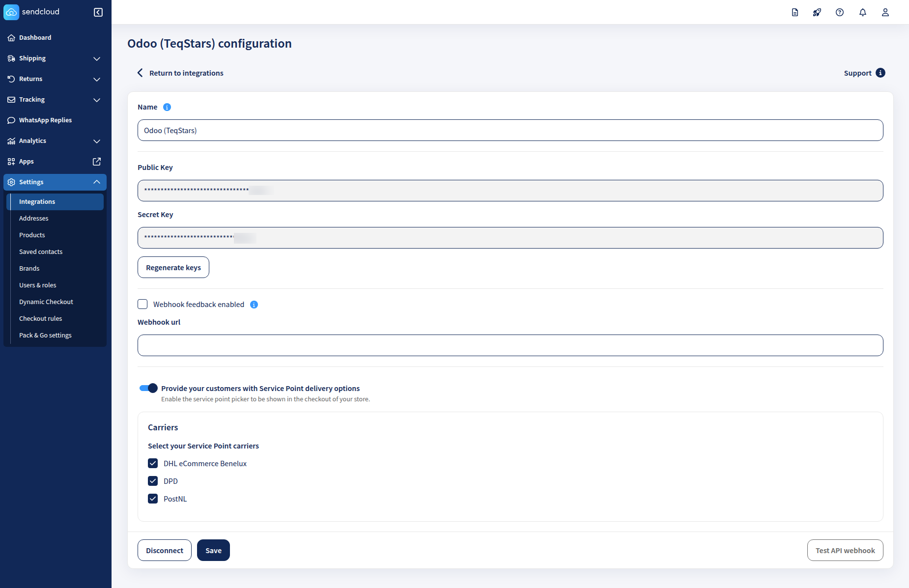Collapse the Settings menu chevron

click(x=97, y=182)
